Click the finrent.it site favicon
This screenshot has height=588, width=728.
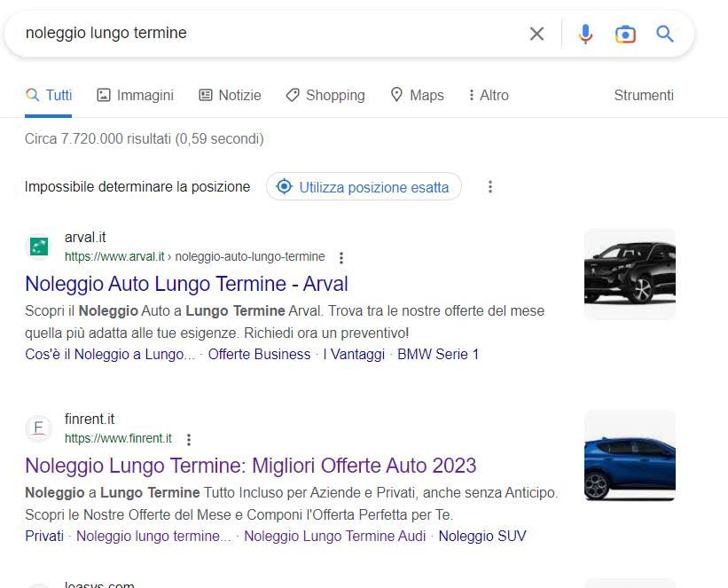point(38,428)
